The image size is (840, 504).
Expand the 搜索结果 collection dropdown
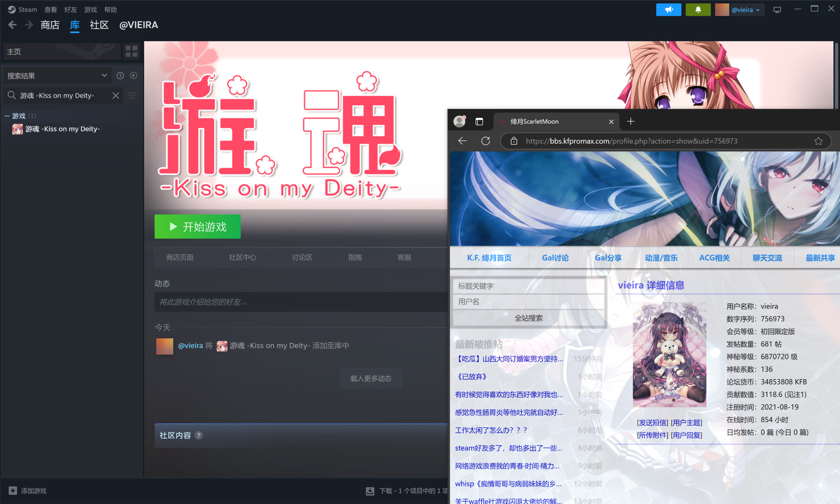[x=57, y=75]
